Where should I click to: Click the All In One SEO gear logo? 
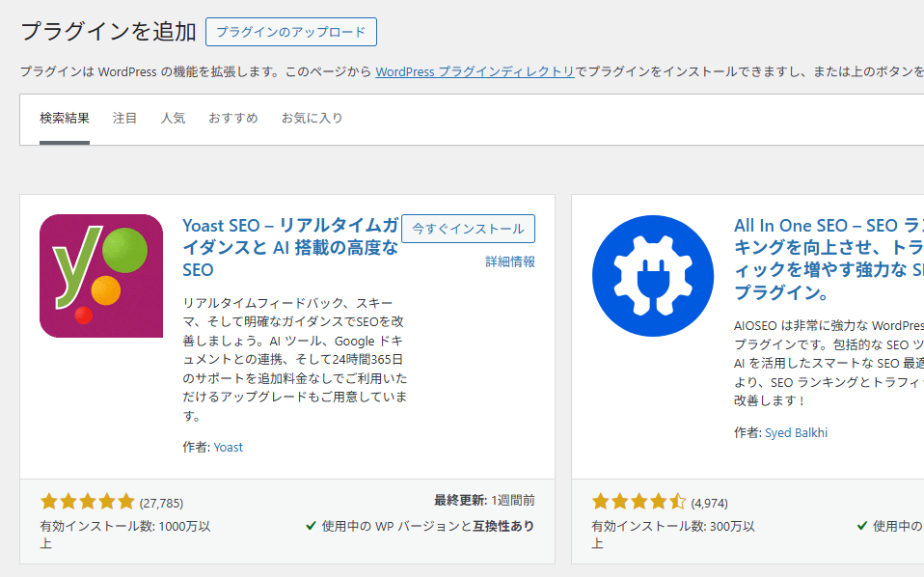pyautogui.click(x=653, y=276)
